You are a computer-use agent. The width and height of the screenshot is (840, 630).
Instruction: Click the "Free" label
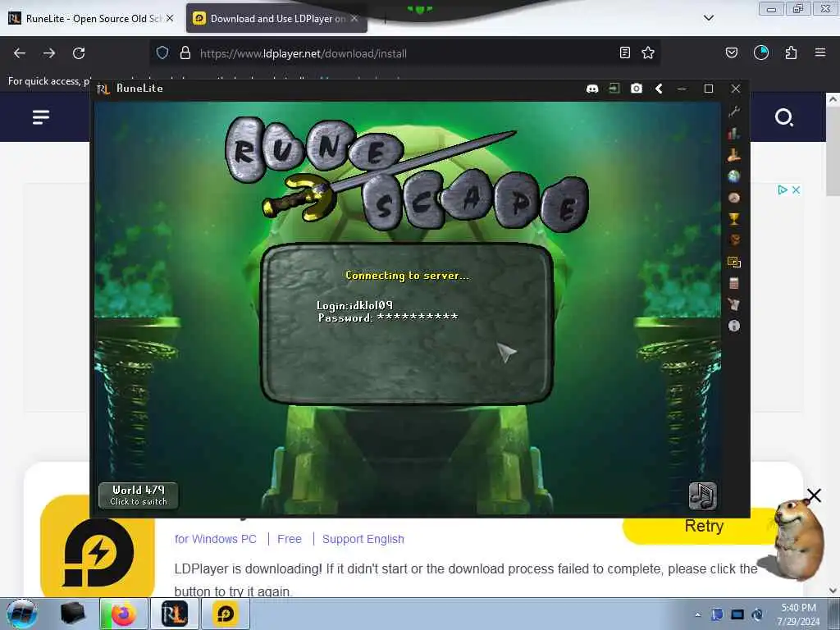click(x=290, y=539)
